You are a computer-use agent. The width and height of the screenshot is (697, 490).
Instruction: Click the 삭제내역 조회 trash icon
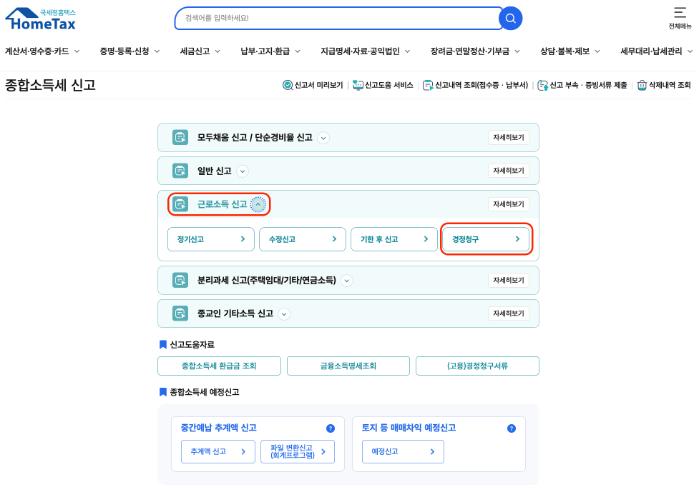641,85
